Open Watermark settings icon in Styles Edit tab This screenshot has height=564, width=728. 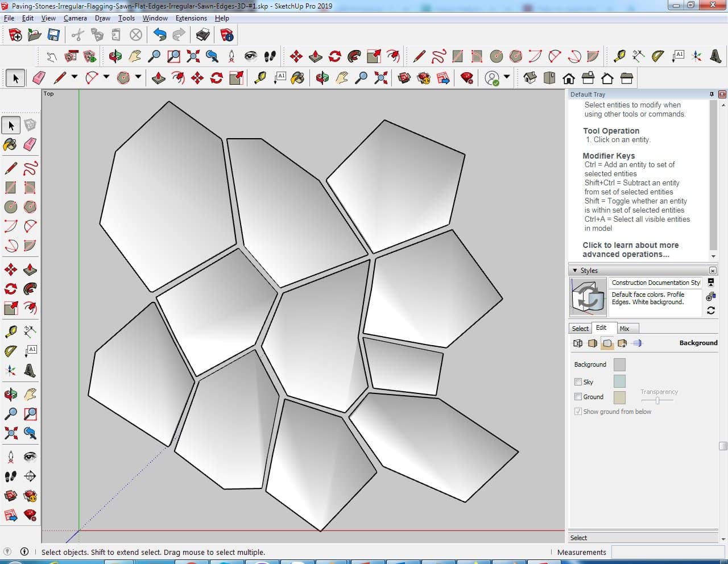(622, 343)
